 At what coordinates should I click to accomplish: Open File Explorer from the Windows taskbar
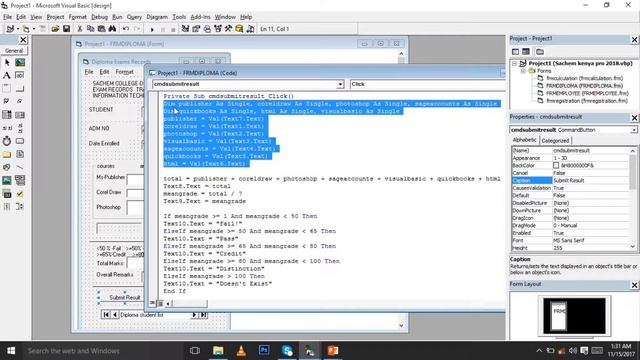click(218, 351)
